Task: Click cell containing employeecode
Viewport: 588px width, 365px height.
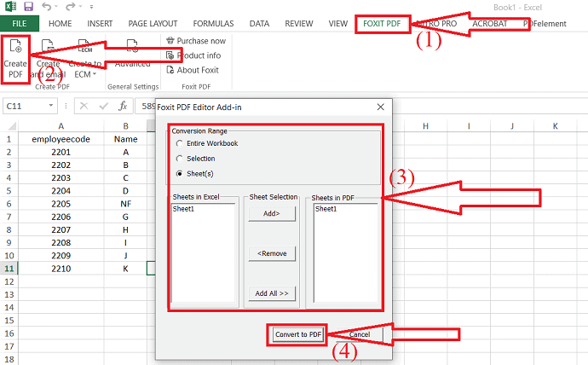Action: [x=61, y=139]
